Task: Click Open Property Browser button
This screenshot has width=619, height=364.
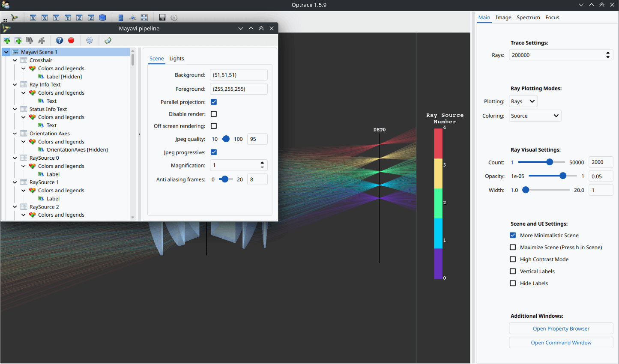Action: point(561,328)
